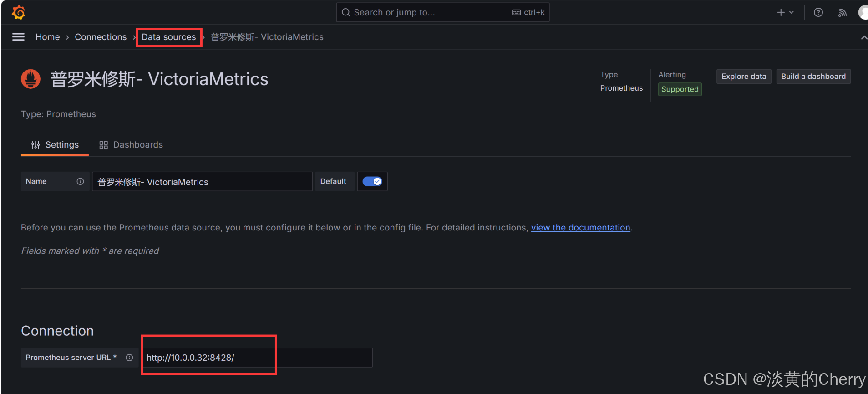Screen dimensions: 868x394
Task: Click the Default label
Action: click(x=333, y=181)
